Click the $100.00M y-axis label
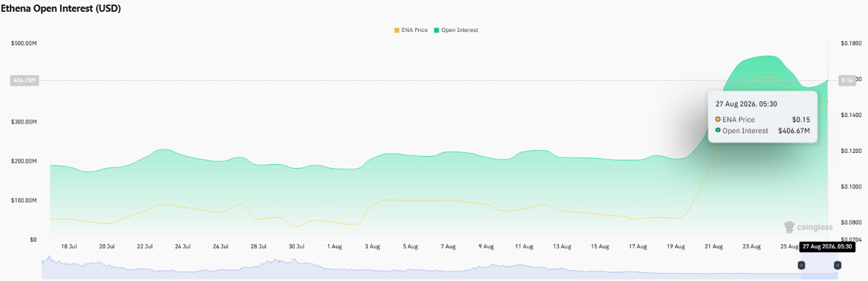The height and width of the screenshot is (281, 868). [24, 201]
